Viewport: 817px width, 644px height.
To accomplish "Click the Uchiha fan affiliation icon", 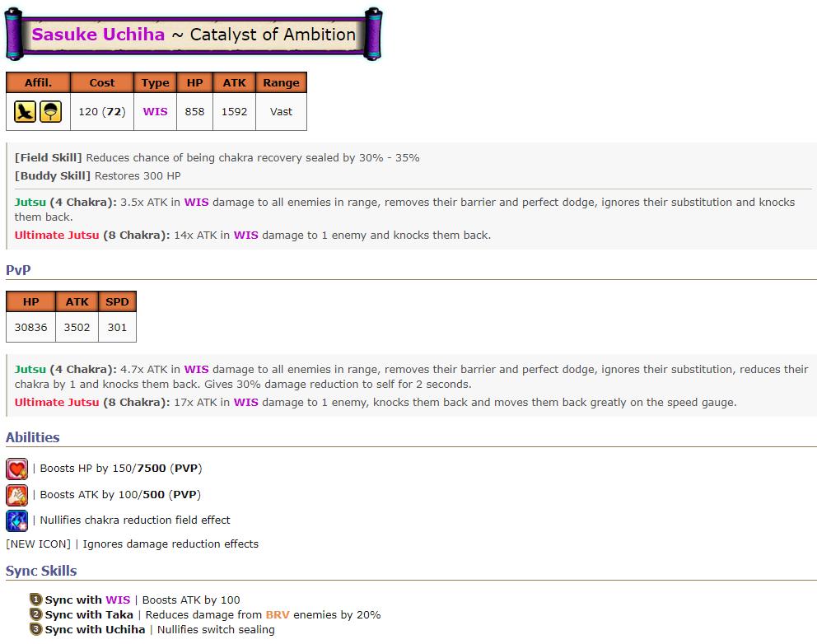I will (x=50, y=111).
